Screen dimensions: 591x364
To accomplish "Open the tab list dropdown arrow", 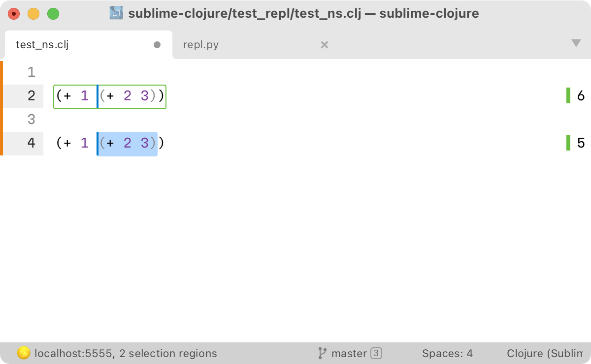I will tap(576, 44).
